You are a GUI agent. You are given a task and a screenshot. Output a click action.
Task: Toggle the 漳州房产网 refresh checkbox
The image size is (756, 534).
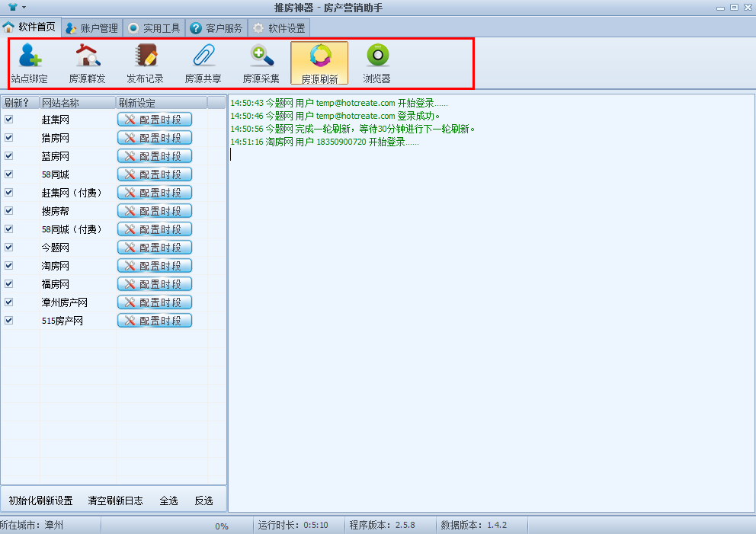tap(8, 302)
